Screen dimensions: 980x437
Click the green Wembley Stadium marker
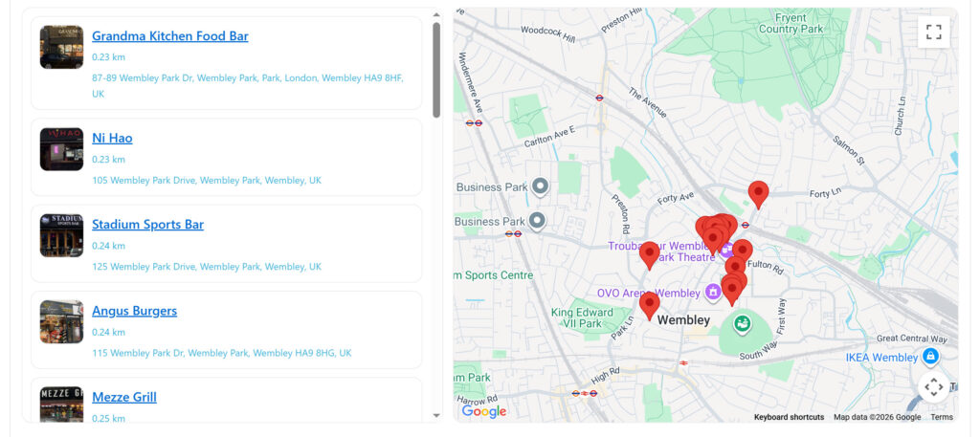coord(741,325)
